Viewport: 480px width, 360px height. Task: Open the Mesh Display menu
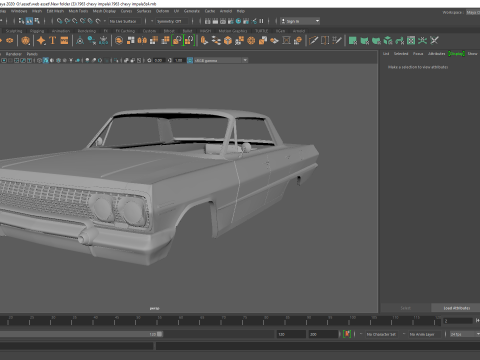pyautogui.click(x=104, y=11)
